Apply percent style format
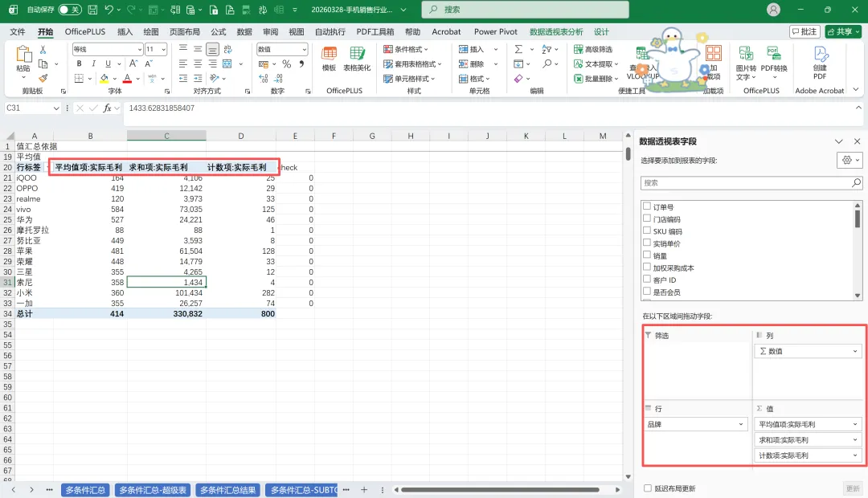 click(x=286, y=64)
